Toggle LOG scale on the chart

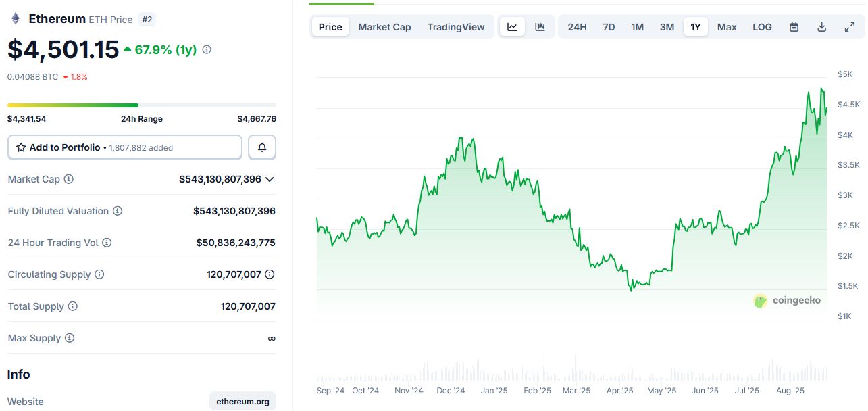(x=762, y=27)
